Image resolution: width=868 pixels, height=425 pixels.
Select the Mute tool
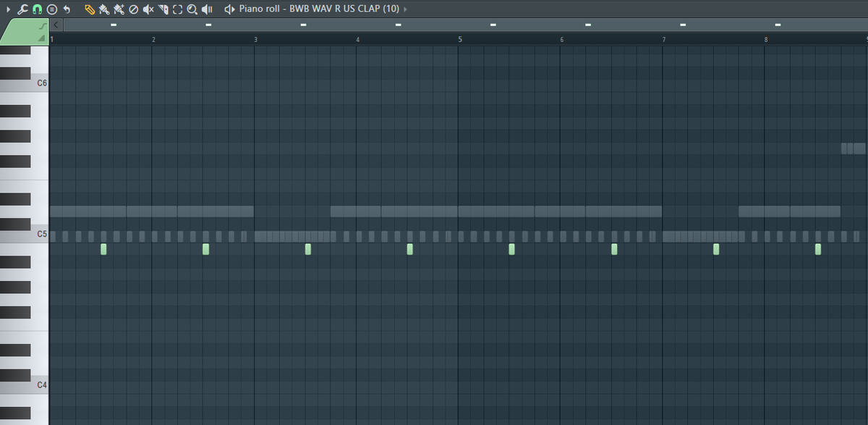pos(148,9)
